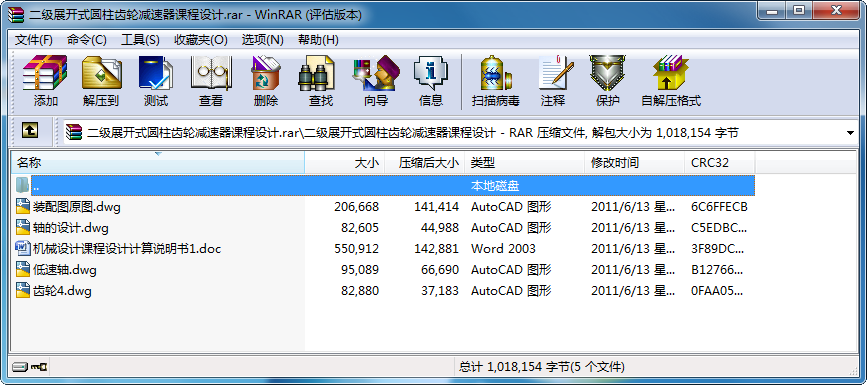Open the 文件(F) menu
The width and height of the screenshot is (867, 385).
pos(33,40)
